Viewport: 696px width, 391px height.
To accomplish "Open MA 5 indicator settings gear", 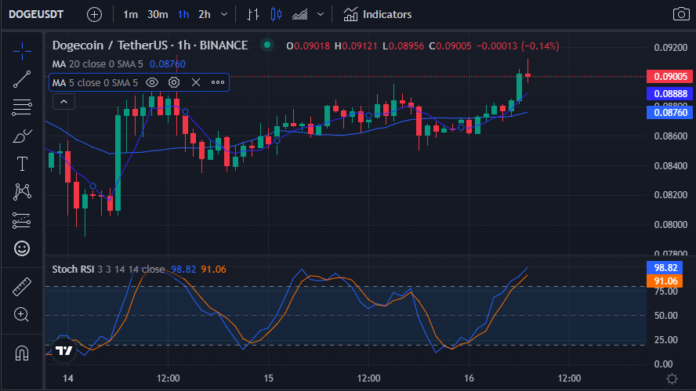I will 174,83.
